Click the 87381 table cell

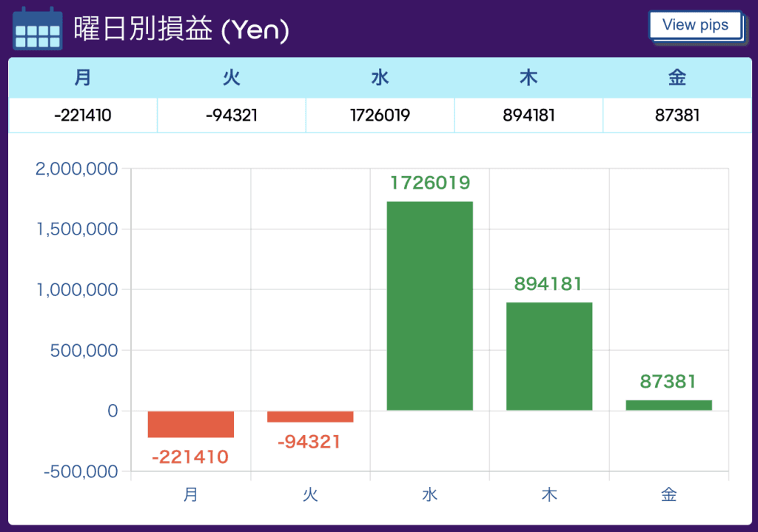pyautogui.click(x=677, y=115)
